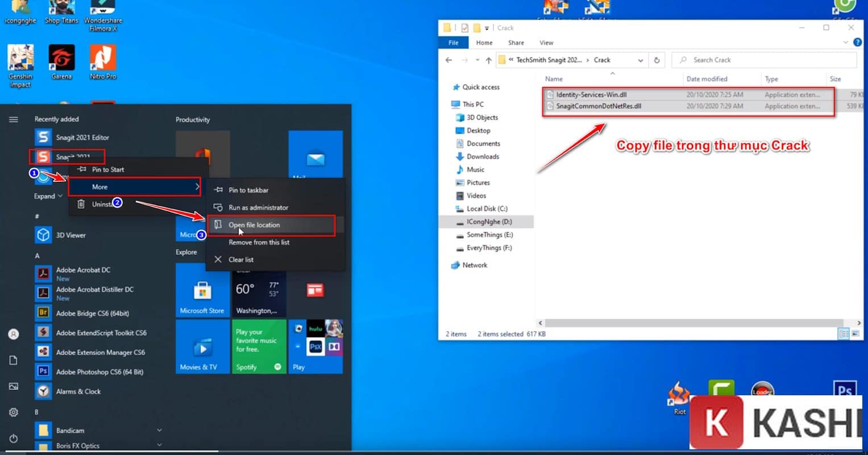This screenshot has height=455, width=868.
Task: Expand the chevron next to Bandicam
Action: [x=159, y=430]
